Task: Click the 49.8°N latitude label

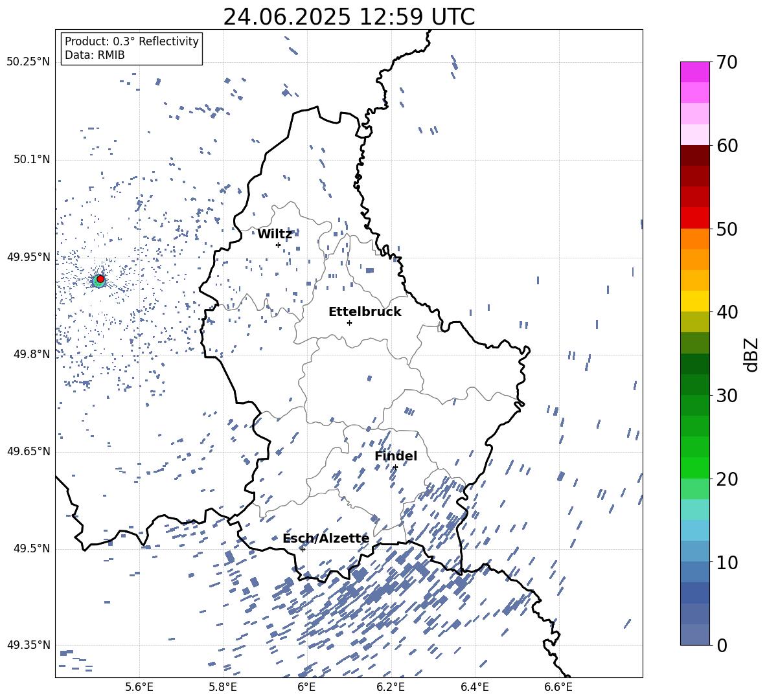Action: (x=32, y=354)
